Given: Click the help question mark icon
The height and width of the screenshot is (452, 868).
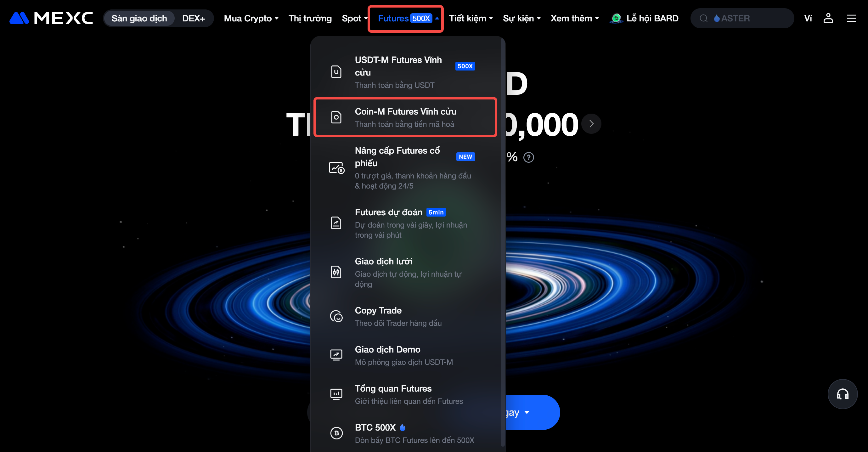Looking at the screenshot, I should click(x=528, y=157).
